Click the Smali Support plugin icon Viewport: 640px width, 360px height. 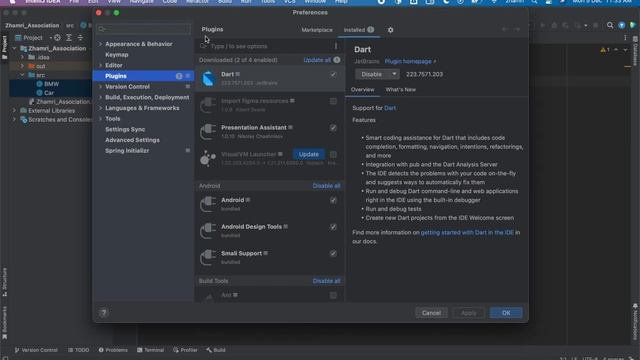208,258
